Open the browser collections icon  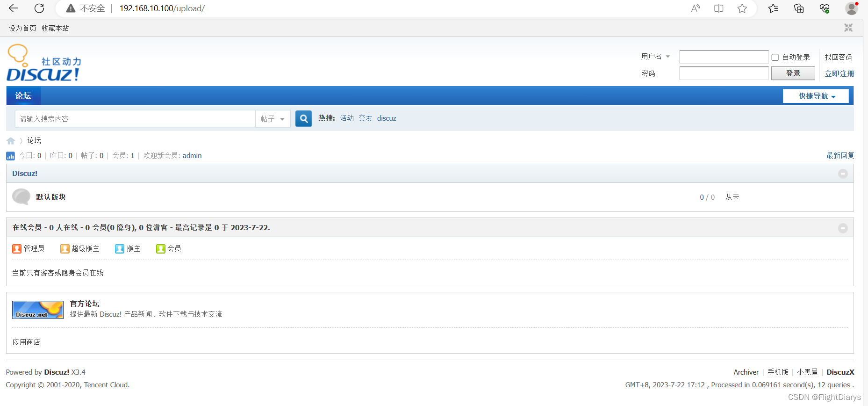(x=799, y=8)
